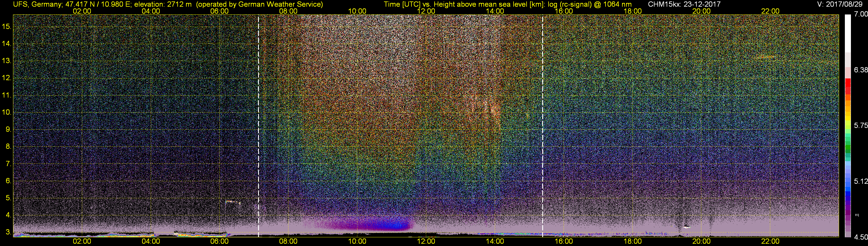Click the '12.' height axis label
This screenshot has height=246, width=868.
[x=6, y=78]
